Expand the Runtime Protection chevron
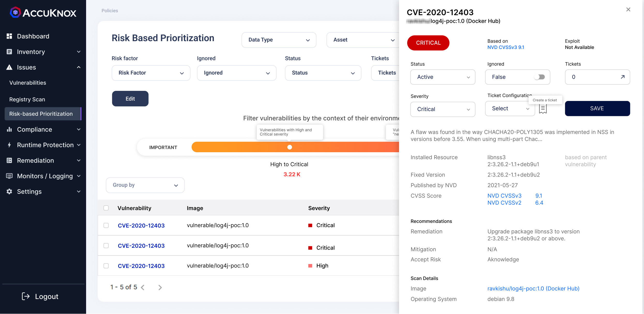This screenshot has height=314, width=644. 79,145
